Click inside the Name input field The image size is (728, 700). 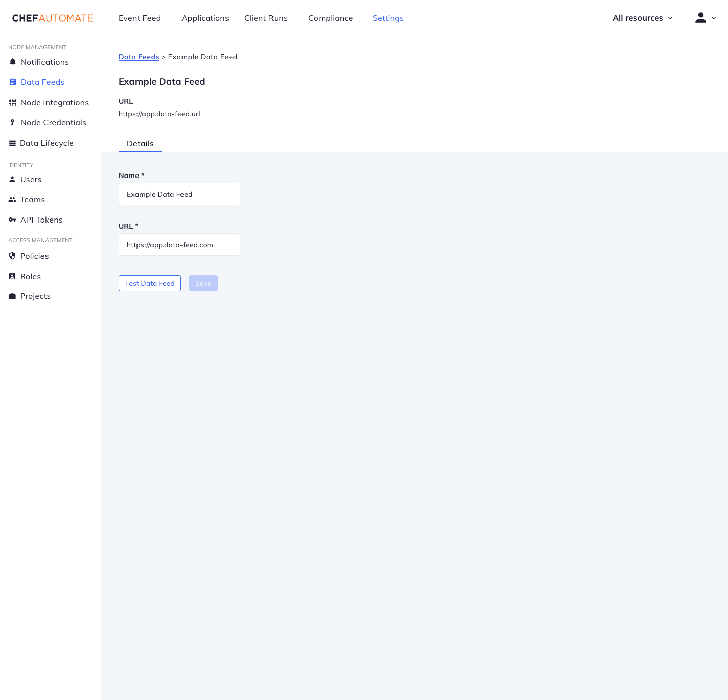point(179,194)
